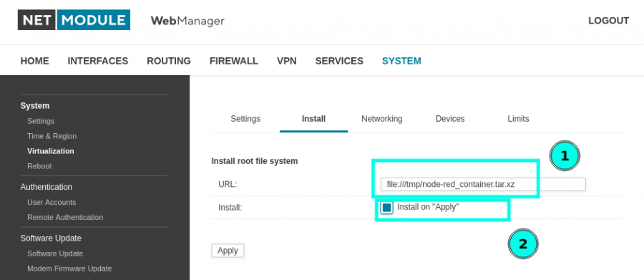Open the SERVICES menu
This screenshot has height=280, width=644.
(x=339, y=61)
